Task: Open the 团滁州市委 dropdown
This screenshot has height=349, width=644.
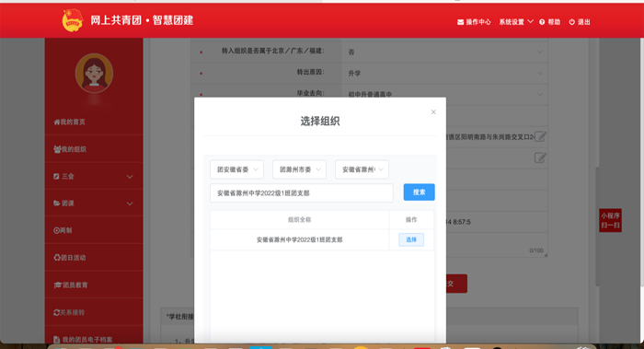Action: tap(299, 169)
